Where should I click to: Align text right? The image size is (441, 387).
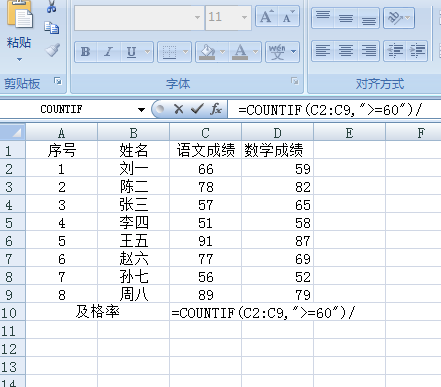[368, 51]
